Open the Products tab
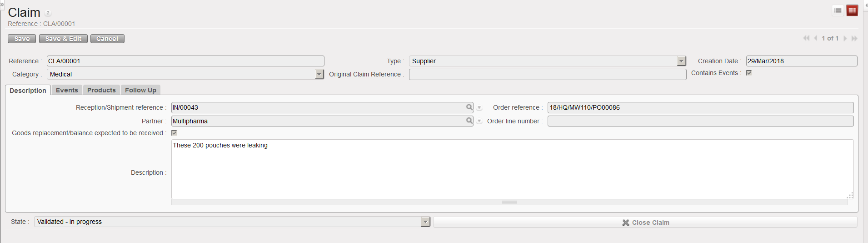This screenshot has height=243, width=868. 101,90
